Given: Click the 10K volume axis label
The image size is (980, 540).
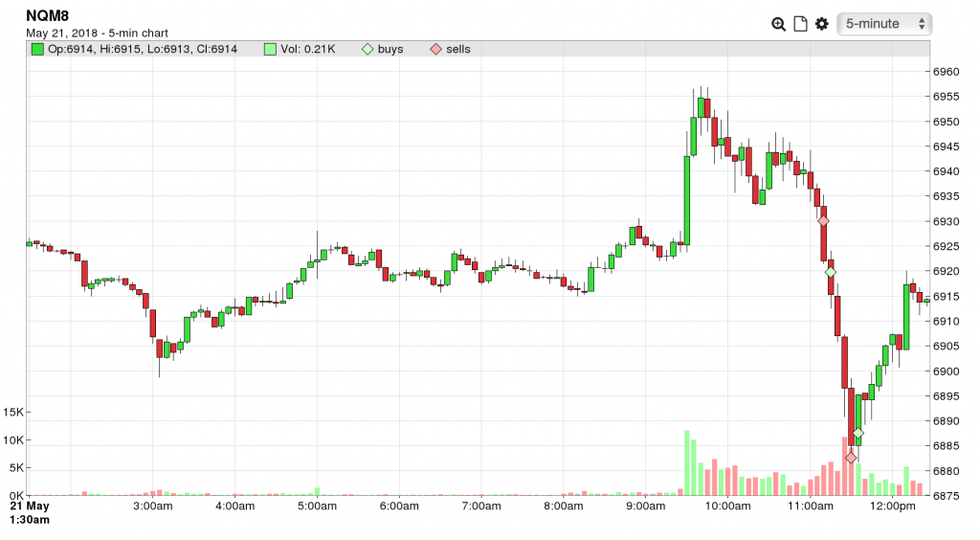Looking at the screenshot, I should (x=13, y=440).
